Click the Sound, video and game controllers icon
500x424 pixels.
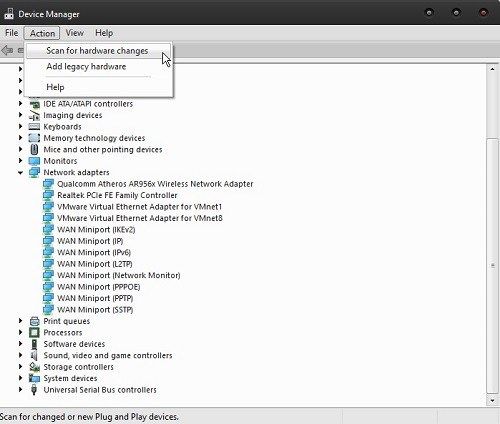click(x=34, y=356)
